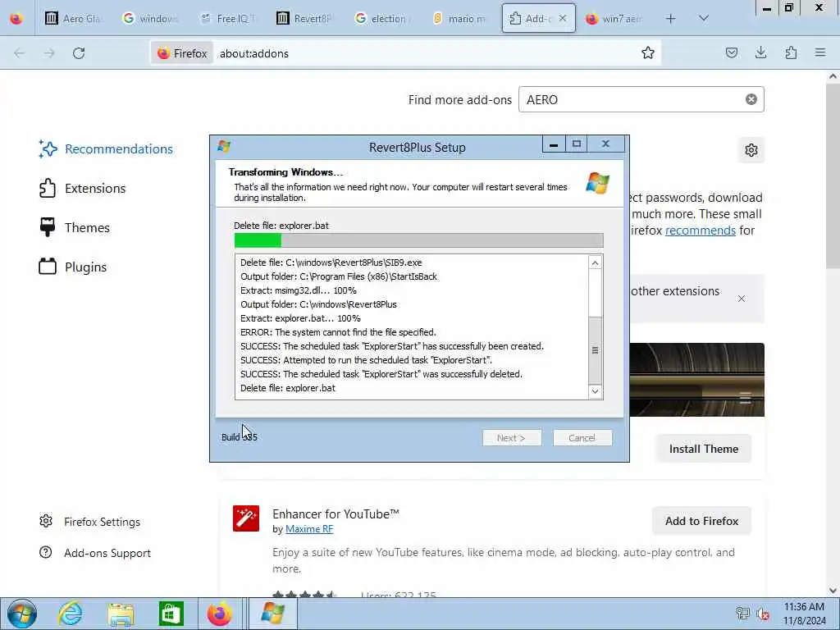
Task: Click the Next button in setup
Action: pyautogui.click(x=512, y=438)
